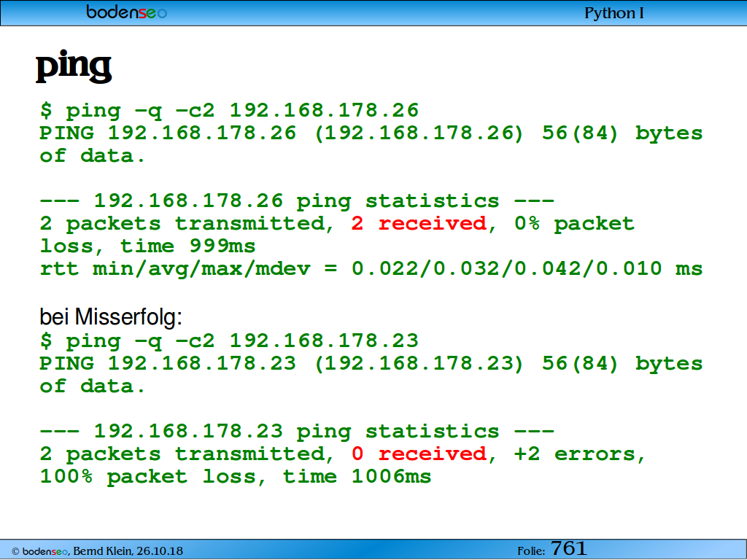Select the 'ping' slide heading
This screenshot has height=560, width=747.
74,66
